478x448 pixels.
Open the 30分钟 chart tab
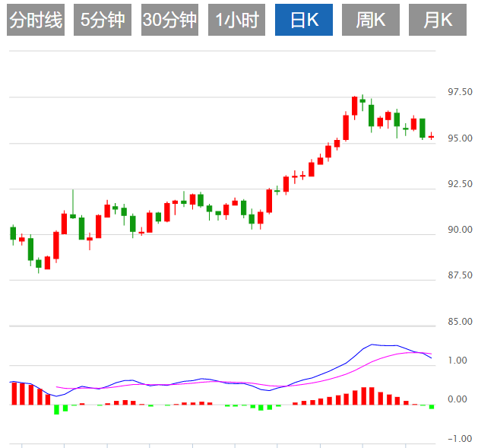pos(169,21)
